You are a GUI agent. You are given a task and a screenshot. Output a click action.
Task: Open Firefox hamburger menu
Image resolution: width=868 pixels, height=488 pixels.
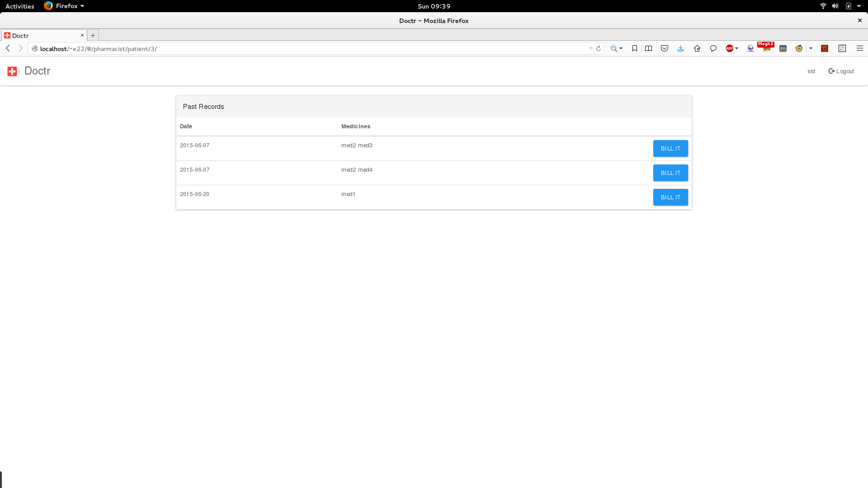click(x=859, y=48)
